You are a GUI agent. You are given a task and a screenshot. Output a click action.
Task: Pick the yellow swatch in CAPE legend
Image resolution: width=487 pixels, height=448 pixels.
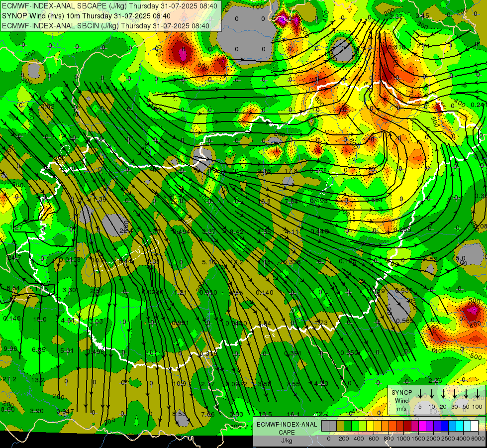point(370,426)
